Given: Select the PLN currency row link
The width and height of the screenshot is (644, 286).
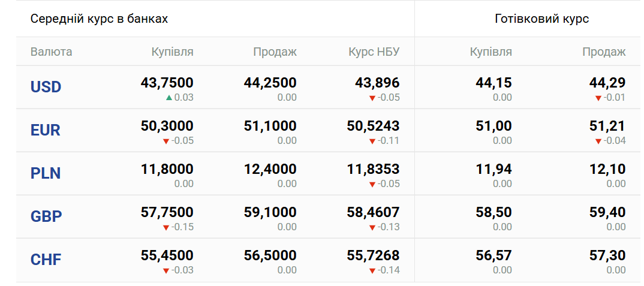Looking at the screenshot, I should (x=46, y=173).
